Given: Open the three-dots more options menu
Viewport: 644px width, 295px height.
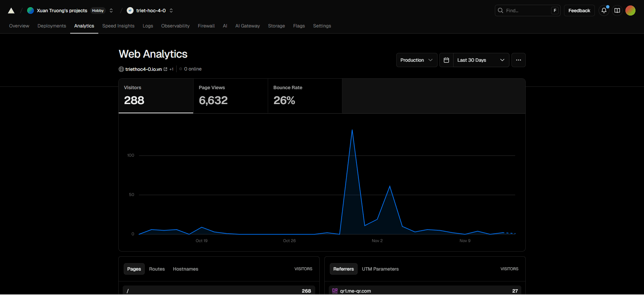Looking at the screenshot, I should click(518, 60).
